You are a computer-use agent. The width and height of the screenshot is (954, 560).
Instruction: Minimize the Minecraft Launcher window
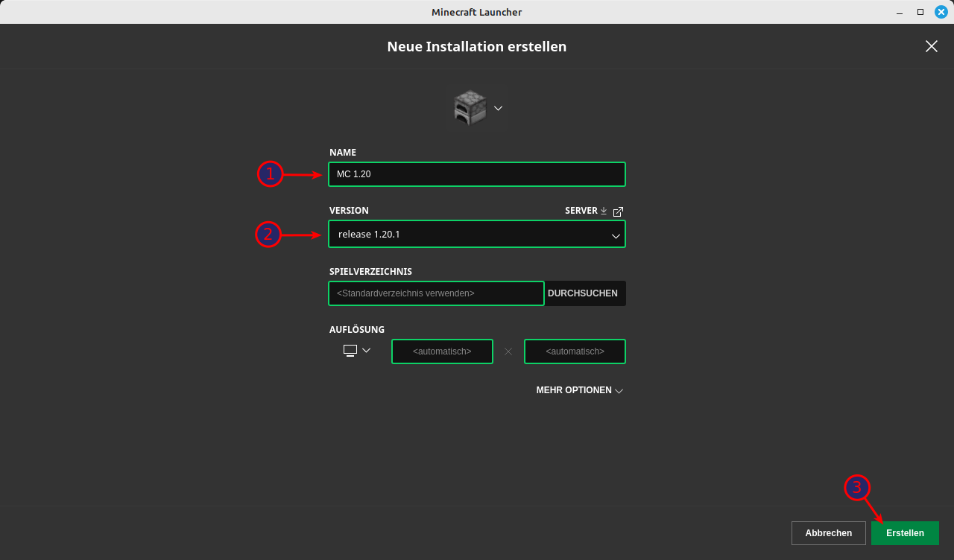pos(900,12)
